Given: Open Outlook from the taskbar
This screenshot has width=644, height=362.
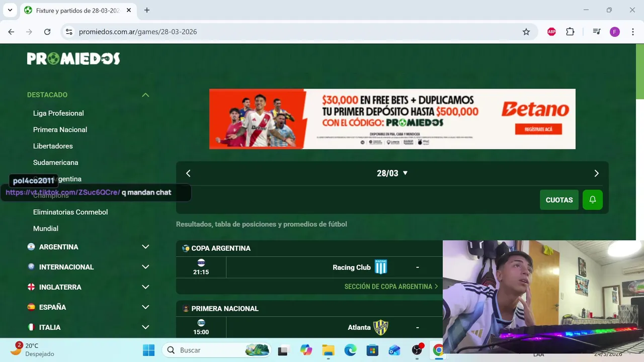Looking at the screenshot, I should tap(394, 350).
